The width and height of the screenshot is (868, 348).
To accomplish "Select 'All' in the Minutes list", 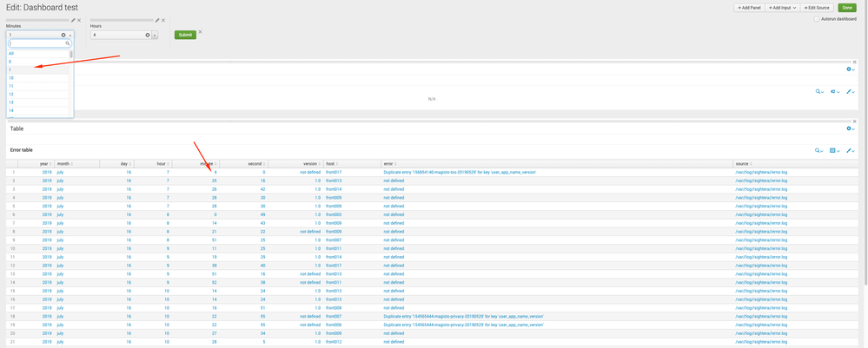I will pos(11,53).
